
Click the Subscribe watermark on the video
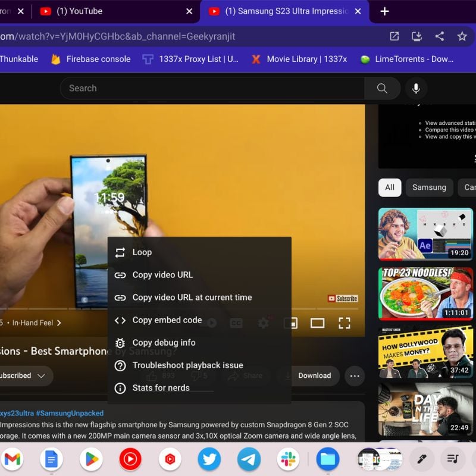(343, 299)
